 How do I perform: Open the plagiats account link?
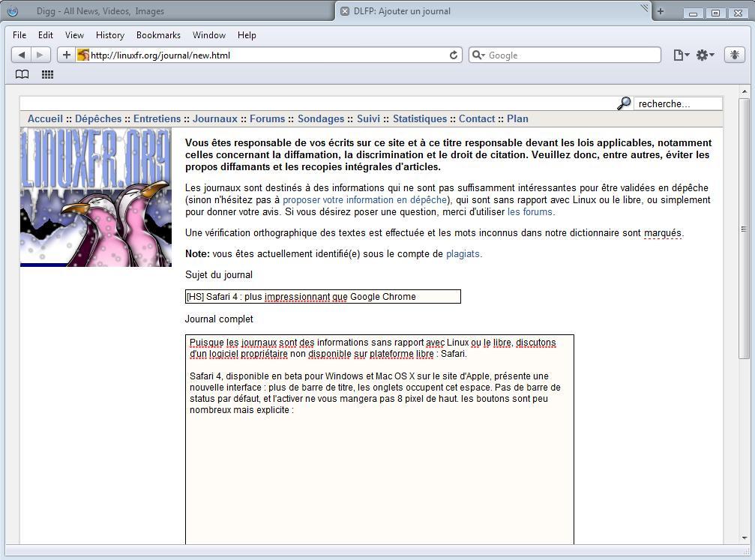tap(463, 253)
